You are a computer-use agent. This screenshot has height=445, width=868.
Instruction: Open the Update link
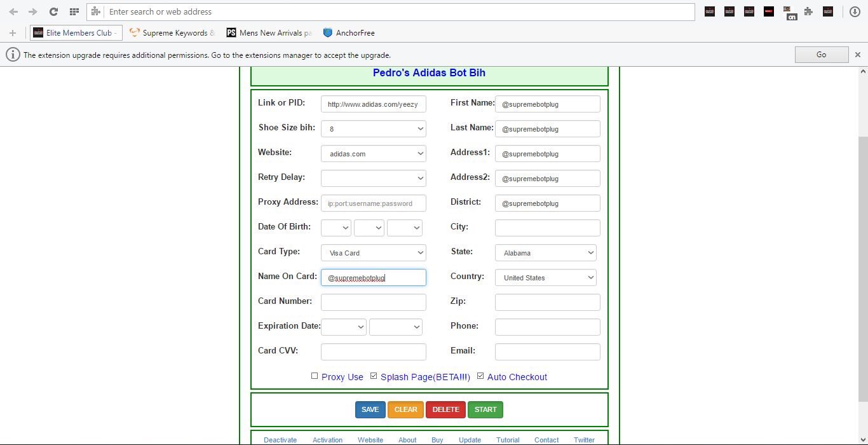[x=470, y=440]
